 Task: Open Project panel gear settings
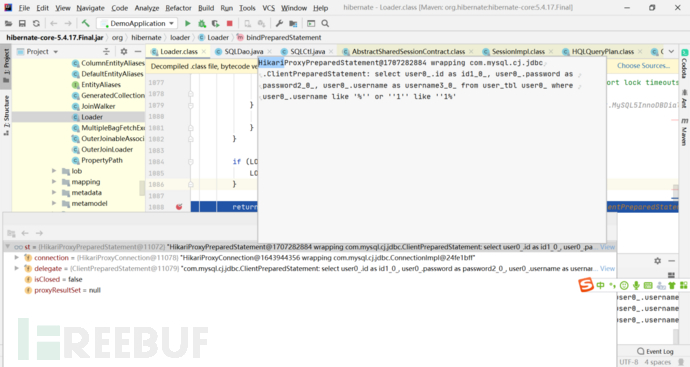point(124,51)
